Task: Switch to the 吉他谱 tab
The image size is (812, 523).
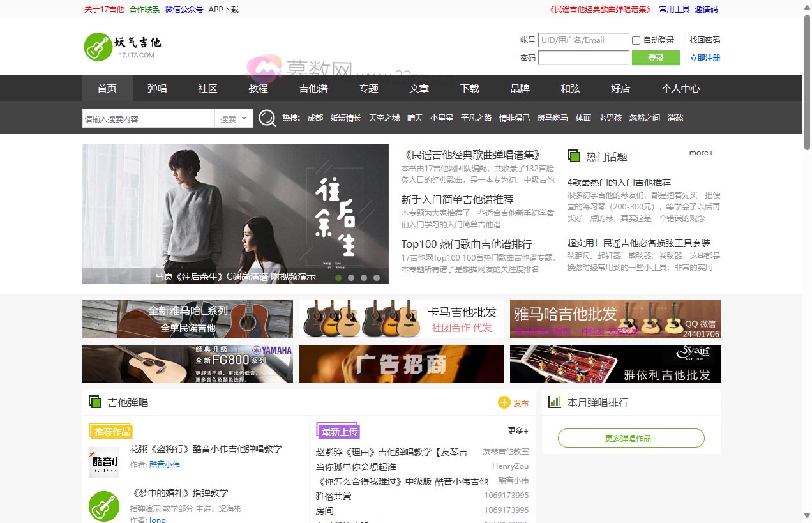Action: coord(313,88)
